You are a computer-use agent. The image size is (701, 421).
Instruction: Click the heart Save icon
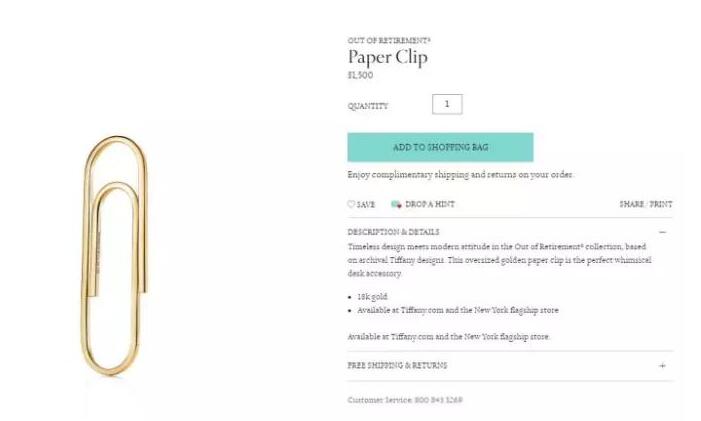pos(351,204)
